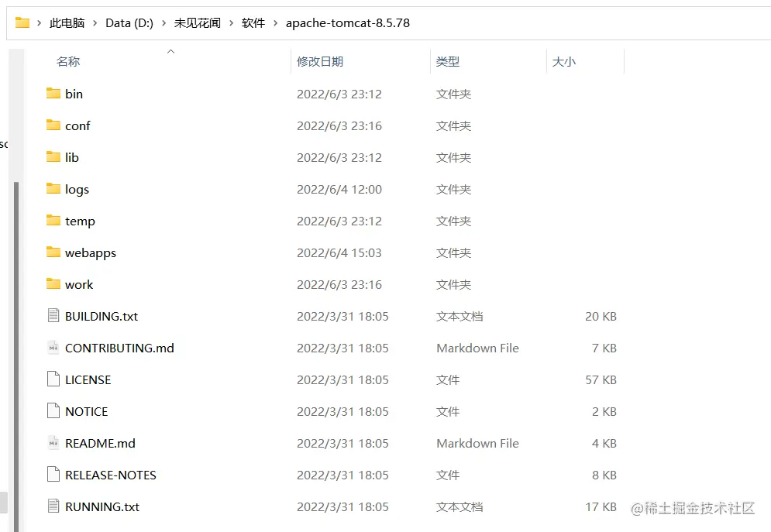Expand chevron after 软件 breadcrumb

coord(275,23)
